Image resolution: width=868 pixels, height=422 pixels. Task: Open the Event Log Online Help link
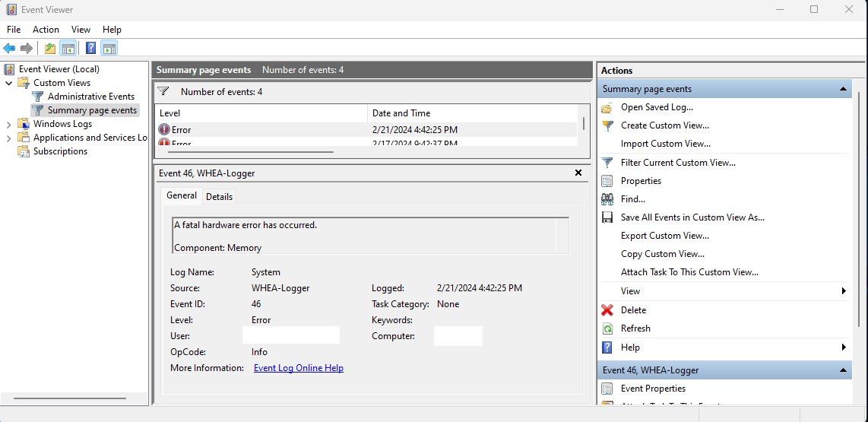(x=299, y=368)
